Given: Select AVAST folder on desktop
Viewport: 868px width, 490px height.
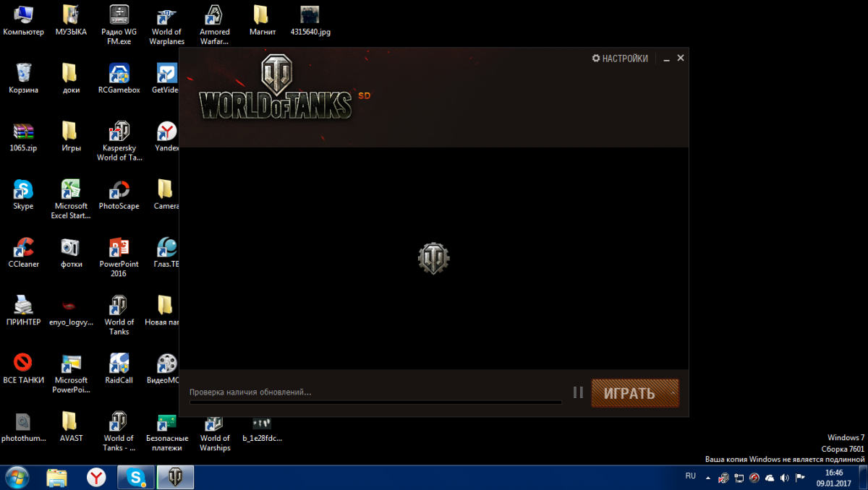Looking at the screenshot, I should tap(71, 426).
